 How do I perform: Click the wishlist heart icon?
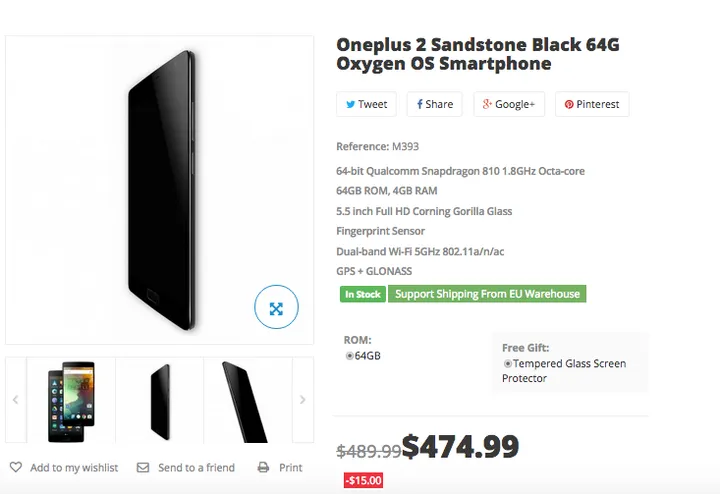click(x=16, y=467)
